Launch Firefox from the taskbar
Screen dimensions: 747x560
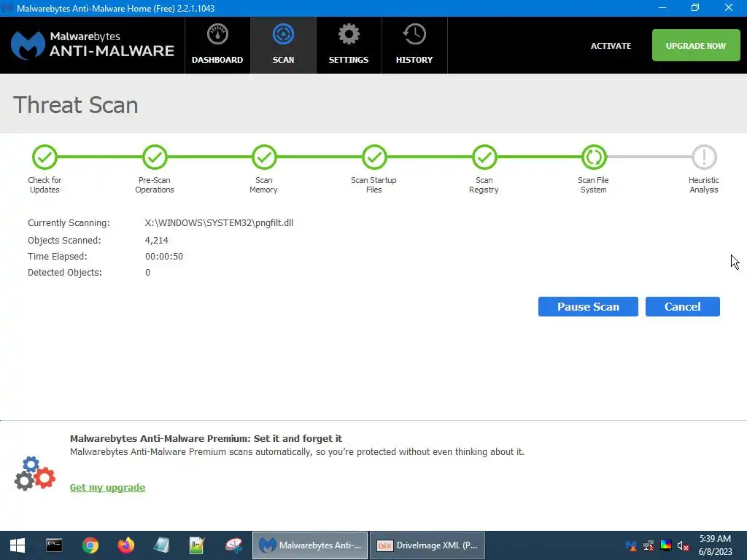(x=126, y=545)
